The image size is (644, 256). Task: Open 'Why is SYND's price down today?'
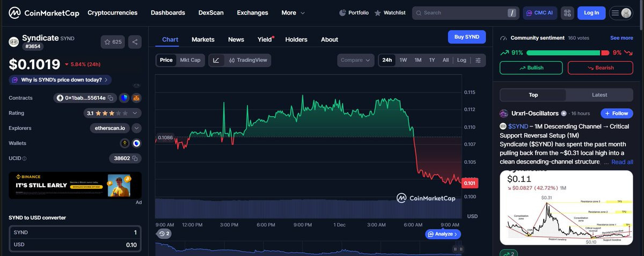[x=60, y=80]
